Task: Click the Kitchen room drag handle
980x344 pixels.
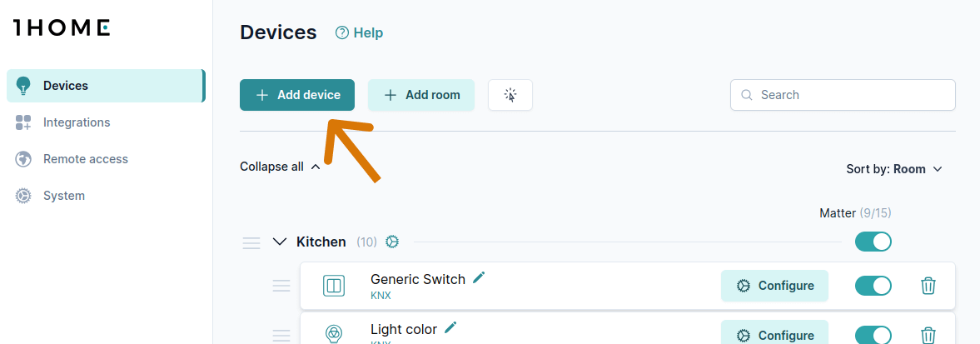Action: (x=251, y=242)
